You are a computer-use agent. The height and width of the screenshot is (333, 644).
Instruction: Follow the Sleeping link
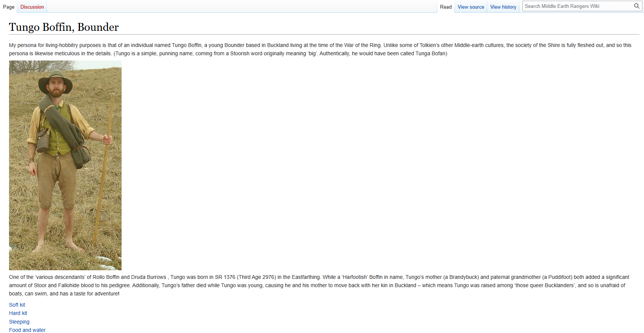(x=19, y=322)
